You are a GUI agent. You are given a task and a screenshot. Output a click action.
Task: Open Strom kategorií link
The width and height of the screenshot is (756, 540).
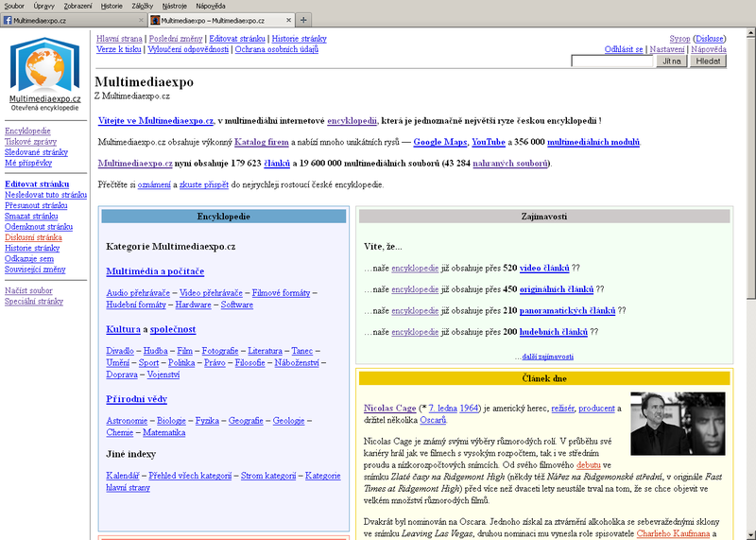(268, 476)
